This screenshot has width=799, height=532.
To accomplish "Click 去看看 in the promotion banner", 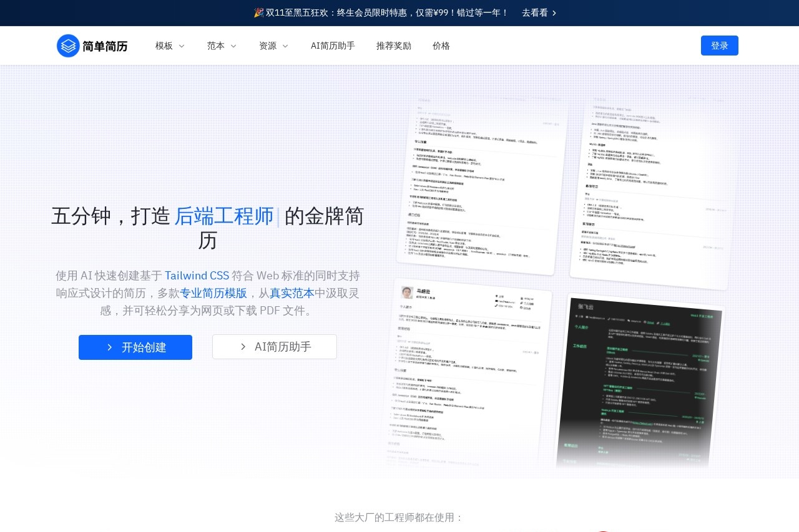I will (x=535, y=13).
